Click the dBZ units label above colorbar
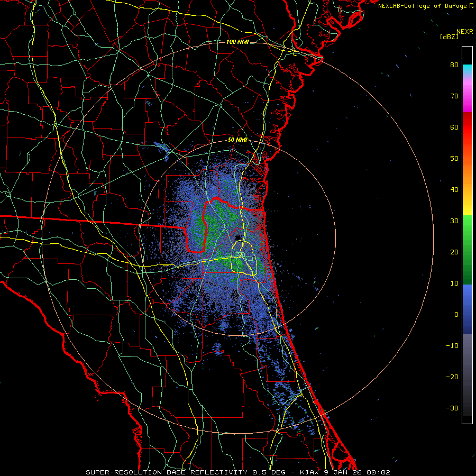This screenshot has width=476, height=476. pos(449,37)
